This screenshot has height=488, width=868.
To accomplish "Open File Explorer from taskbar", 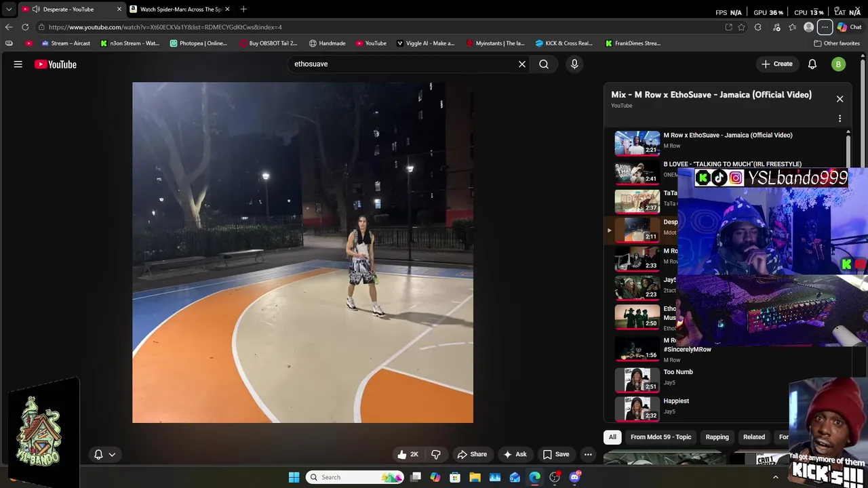I will (475, 477).
